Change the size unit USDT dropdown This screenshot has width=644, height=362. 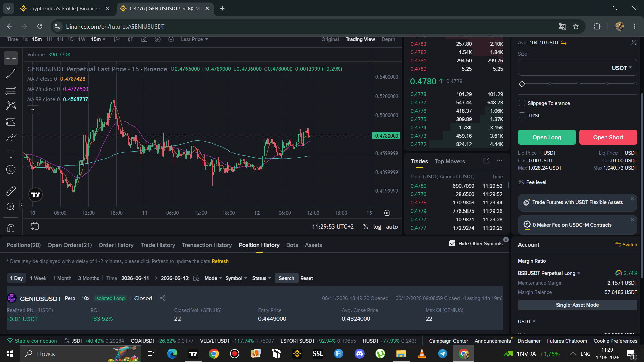[x=622, y=68]
